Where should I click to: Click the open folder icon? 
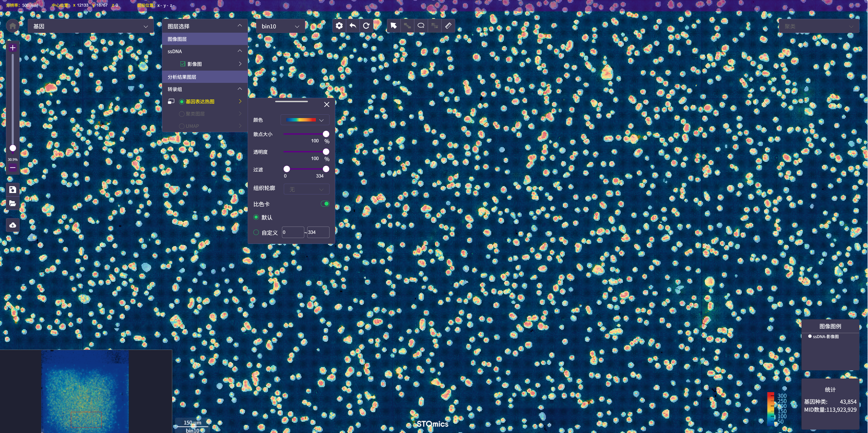tap(13, 203)
